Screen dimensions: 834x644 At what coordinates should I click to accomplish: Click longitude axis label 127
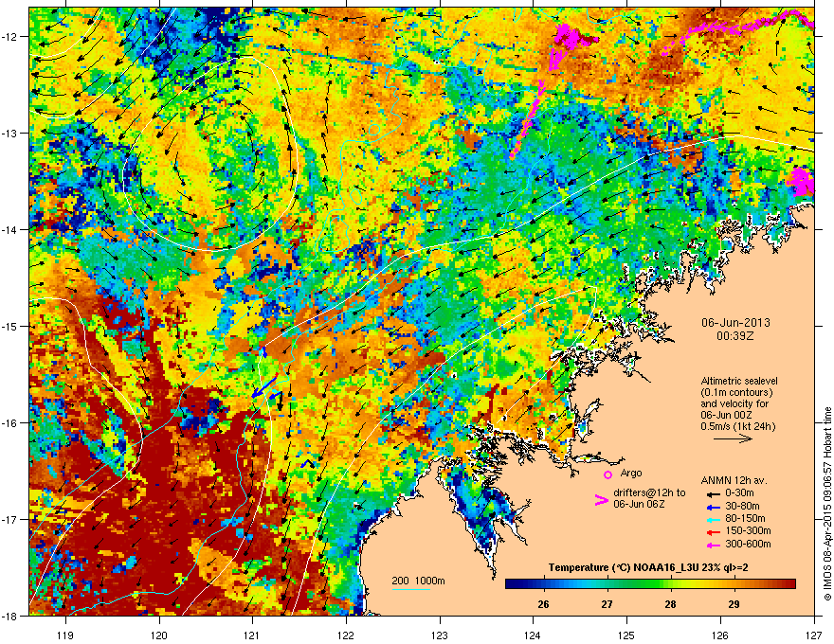click(x=814, y=635)
